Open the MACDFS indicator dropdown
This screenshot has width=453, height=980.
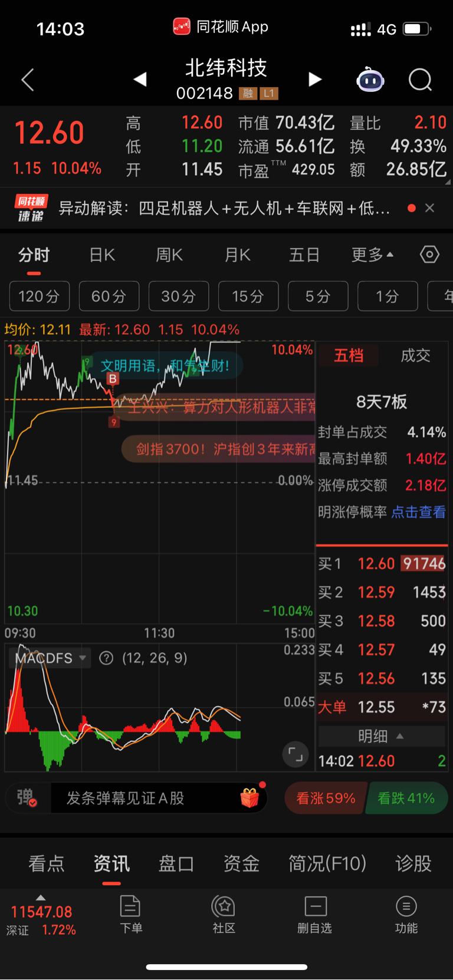[x=50, y=658]
